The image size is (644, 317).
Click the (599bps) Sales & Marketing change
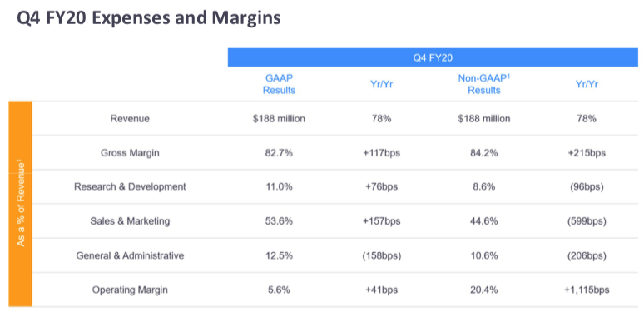(x=587, y=222)
